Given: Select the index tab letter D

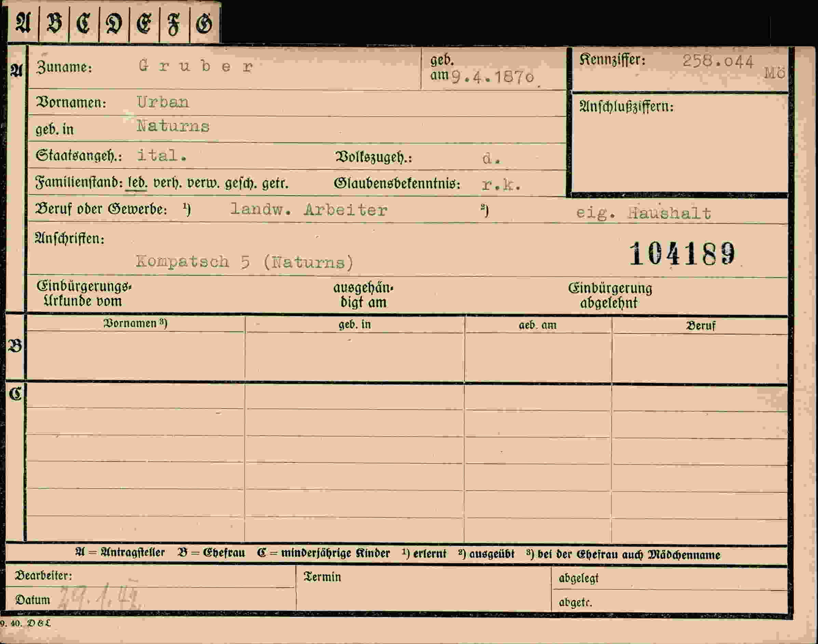Looking at the screenshot, I should tap(113, 24).
